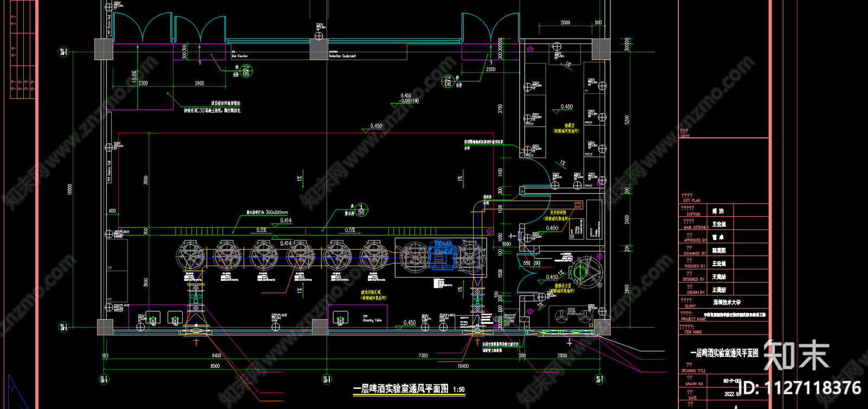868x409 pixels.
Task: Click the KEY PLAN label
Action: point(691,200)
